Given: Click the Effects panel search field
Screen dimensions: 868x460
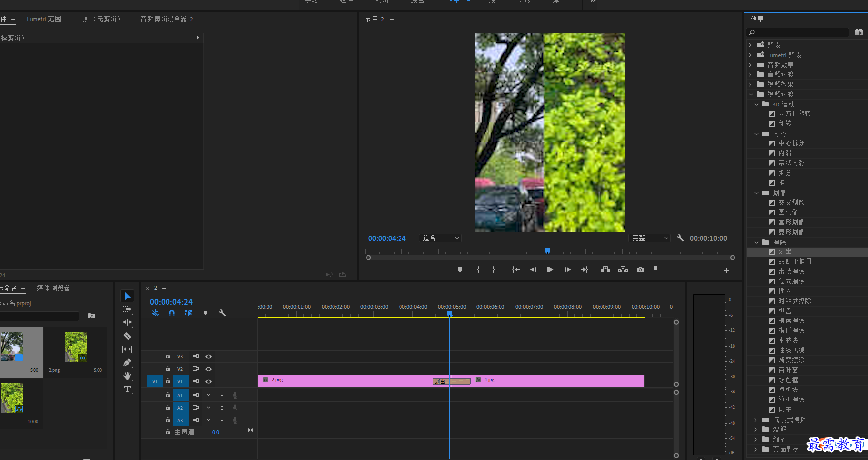Looking at the screenshot, I should point(798,33).
